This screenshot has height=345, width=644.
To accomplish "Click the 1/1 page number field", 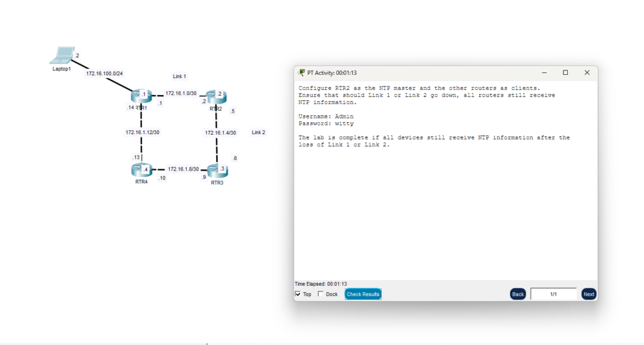I will pos(553,294).
